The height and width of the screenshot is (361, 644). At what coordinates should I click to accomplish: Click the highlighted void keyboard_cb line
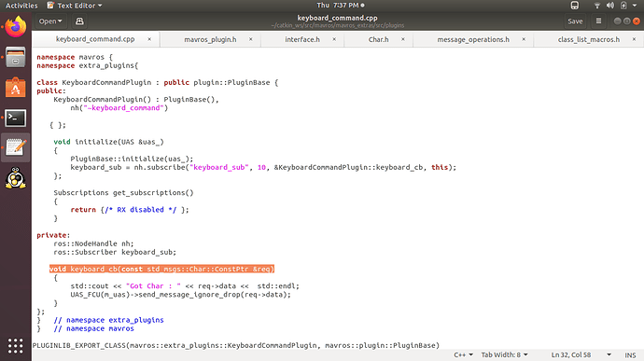[x=161, y=269]
